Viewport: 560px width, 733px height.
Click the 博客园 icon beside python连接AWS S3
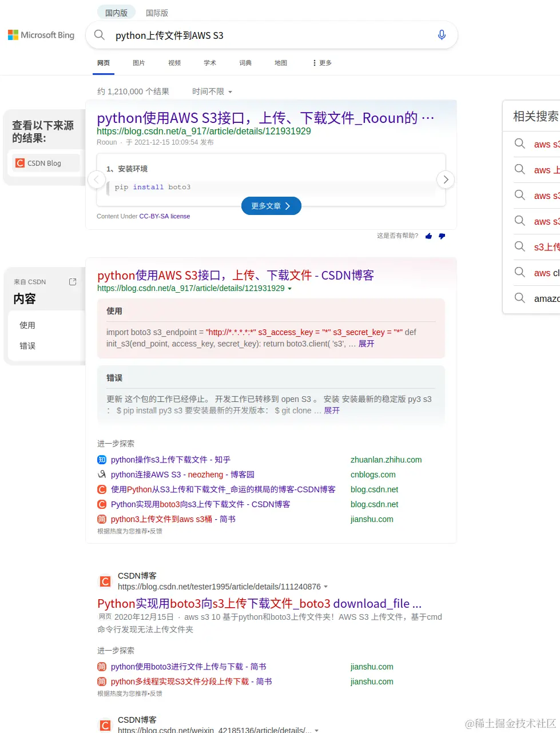tap(101, 475)
